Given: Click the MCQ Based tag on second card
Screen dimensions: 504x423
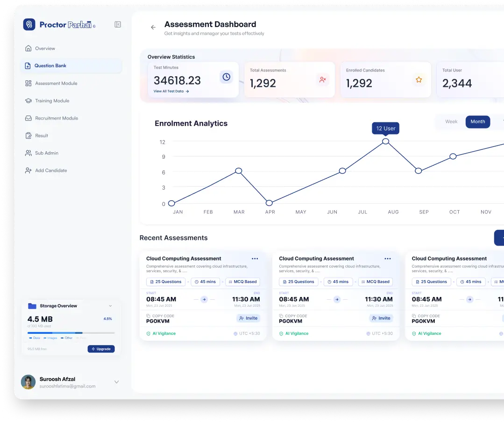Looking at the screenshot, I should pos(376,282).
